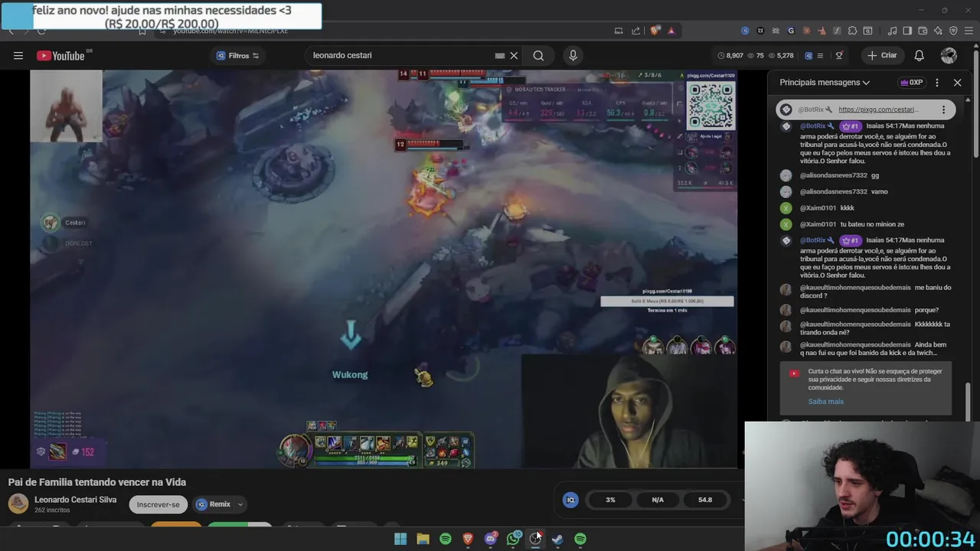
Task: Open chat panel three-dot options
Action: coord(937,82)
